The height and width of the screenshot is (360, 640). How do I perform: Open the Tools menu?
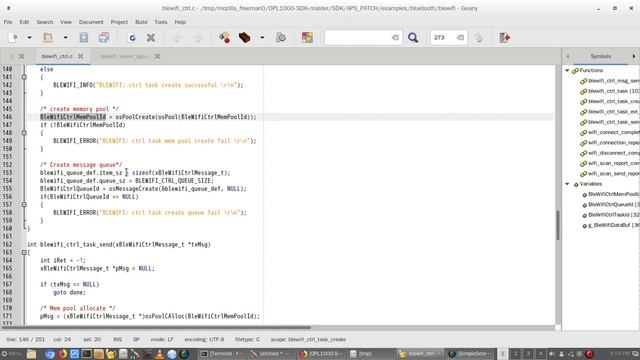pyautogui.click(x=160, y=22)
